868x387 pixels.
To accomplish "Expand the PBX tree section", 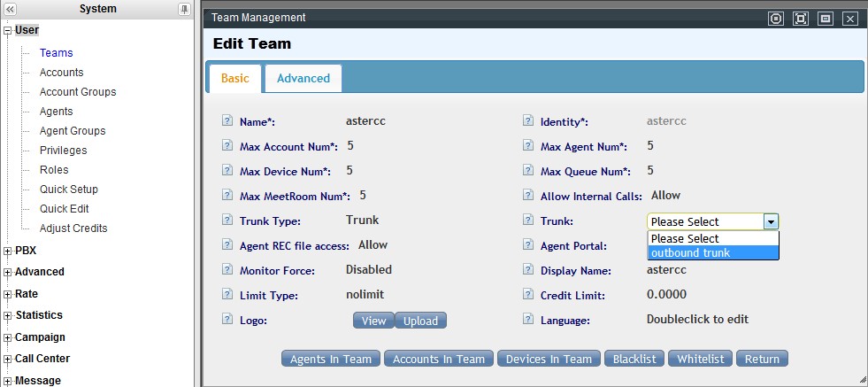I will point(8,251).
